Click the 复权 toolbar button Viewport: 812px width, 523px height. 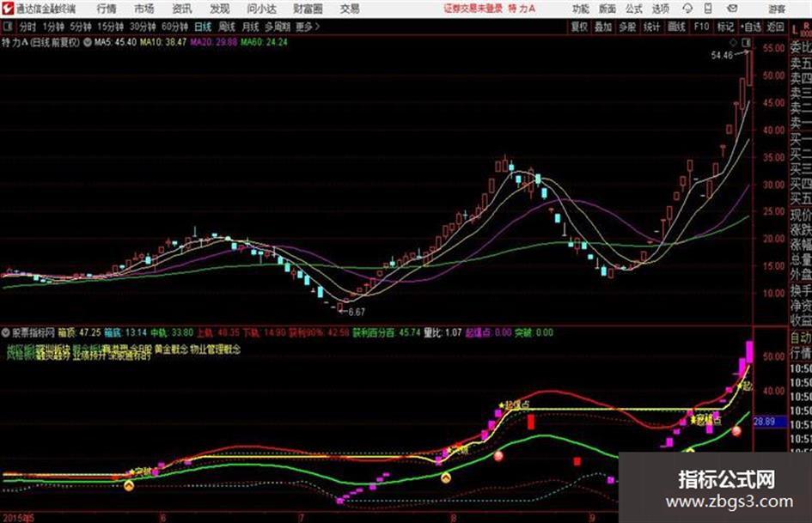579,27
